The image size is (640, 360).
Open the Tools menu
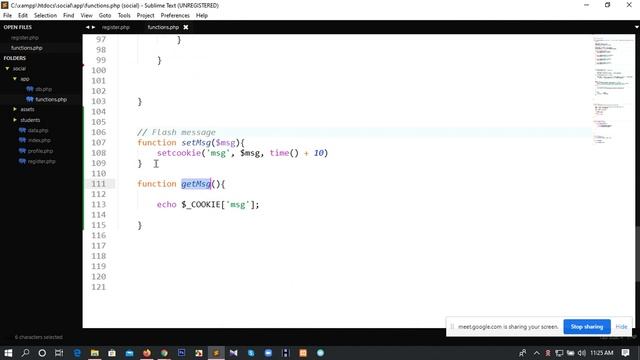[x=124, y=16]
